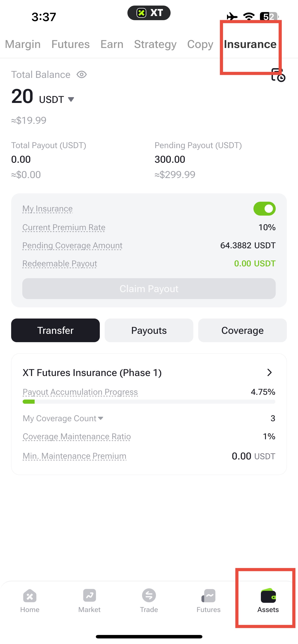
Task: Go to Trade via bottom bar icon
Action: pyautogui.click(x=149, y=595)
